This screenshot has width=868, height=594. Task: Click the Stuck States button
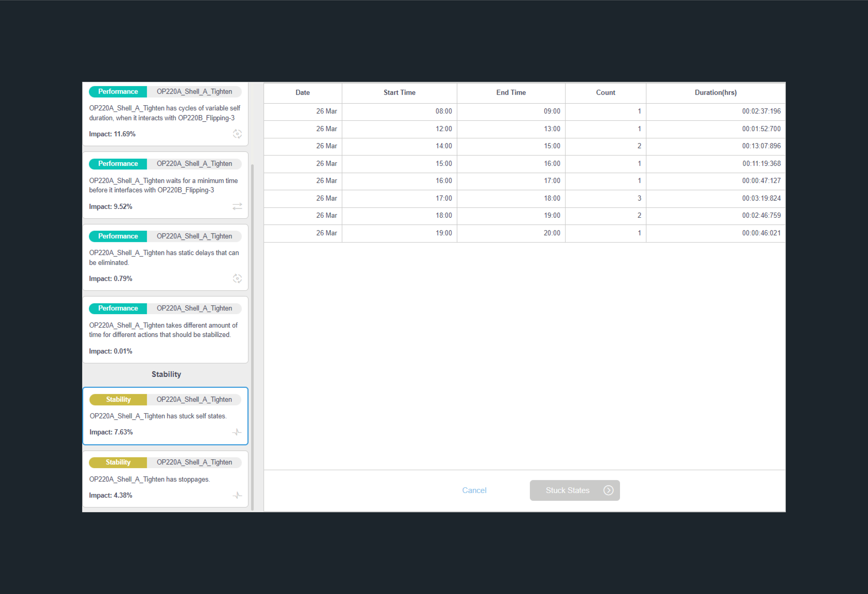[x=574, y=490]
